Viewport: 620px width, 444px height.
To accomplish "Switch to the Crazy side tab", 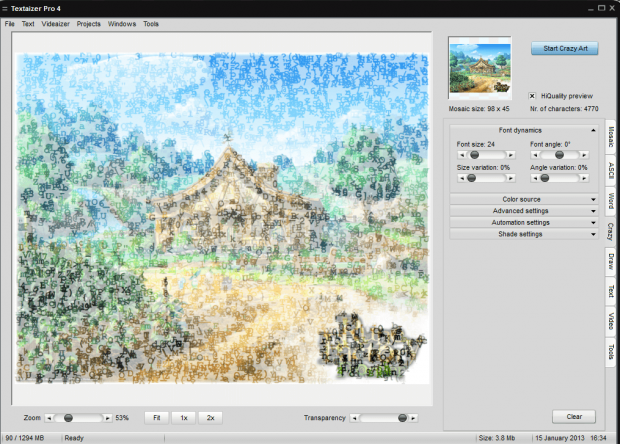I will (611, 232).
